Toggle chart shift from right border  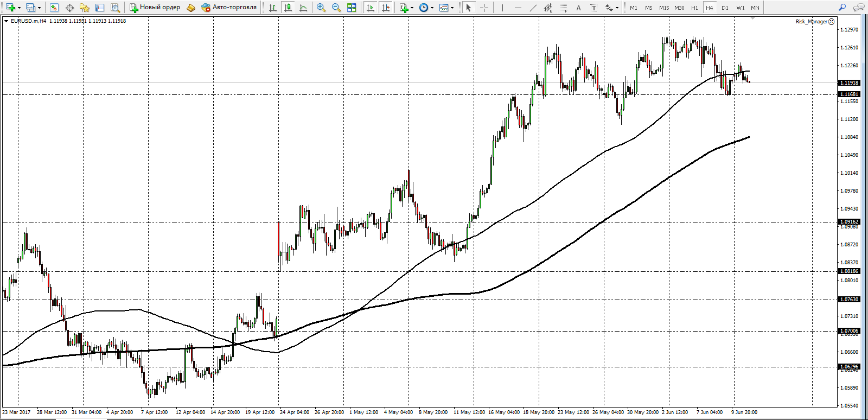pyautogui.click(x=386, y=8)
